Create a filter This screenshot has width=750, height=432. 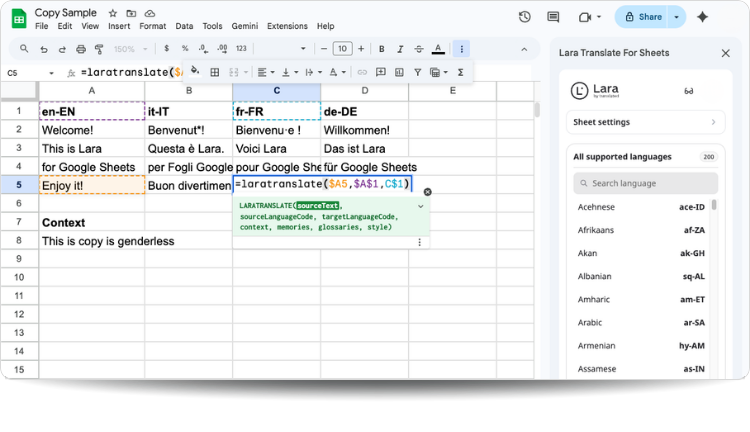tap(418, 72)
